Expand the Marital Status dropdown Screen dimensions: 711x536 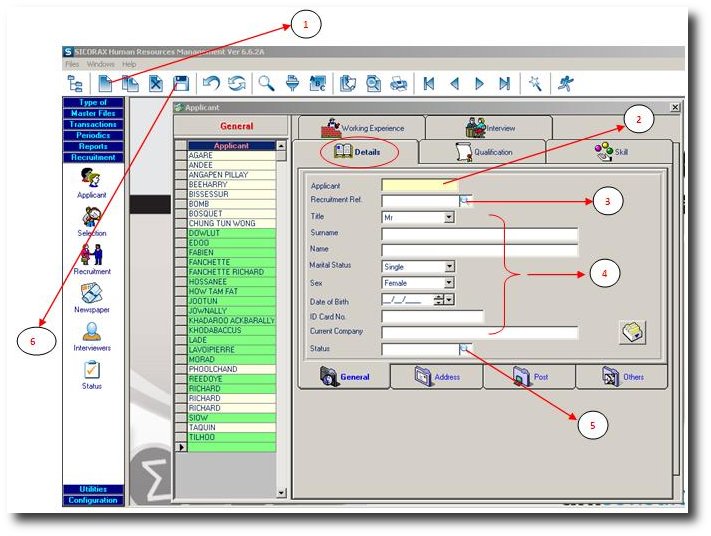click(449, 267)
